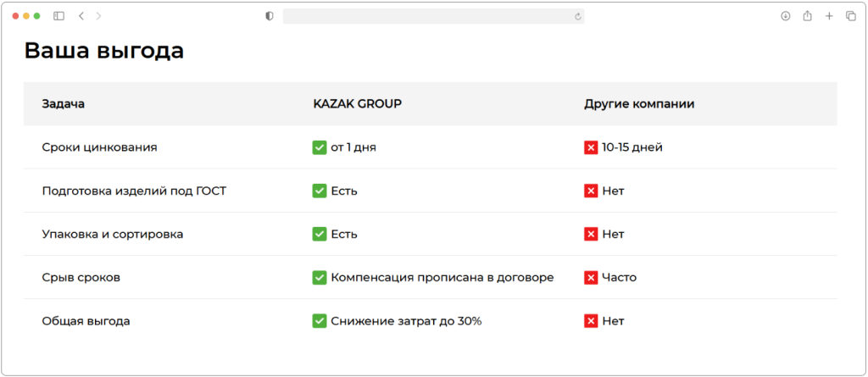Toggle the Safari sidebar icon
Screen dimensions: 868x377
click(58, 16)
